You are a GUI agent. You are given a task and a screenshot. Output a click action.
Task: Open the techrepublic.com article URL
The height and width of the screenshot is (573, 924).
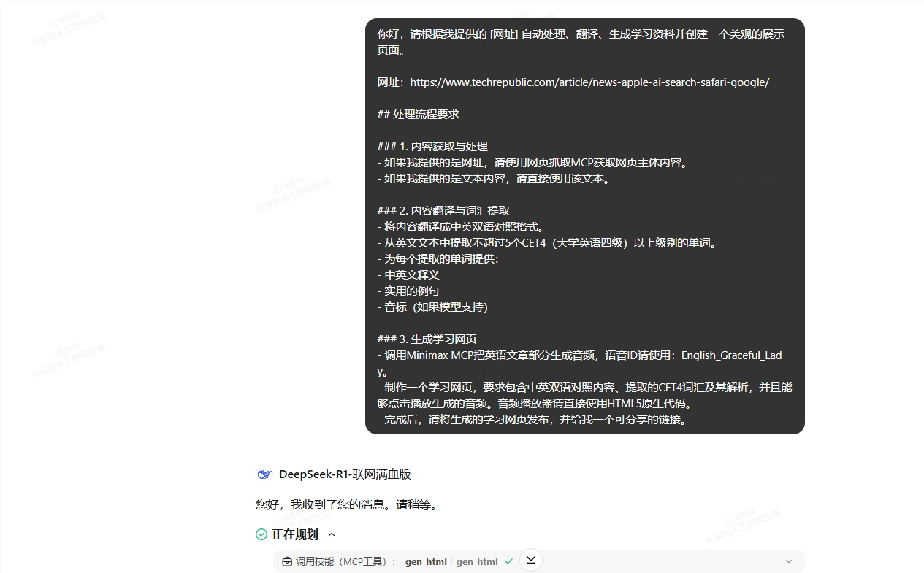[589, 82]
